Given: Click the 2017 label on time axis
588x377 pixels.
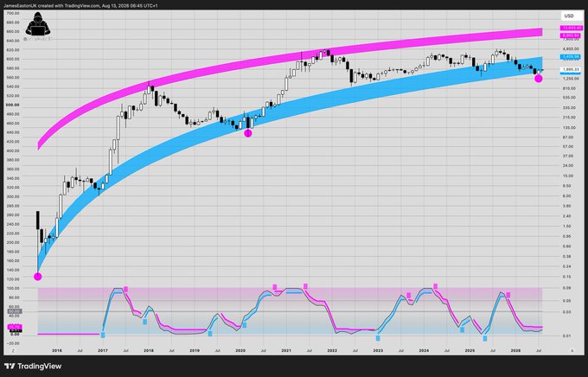Looking at the screenshot, I should [x=103, y=351].
